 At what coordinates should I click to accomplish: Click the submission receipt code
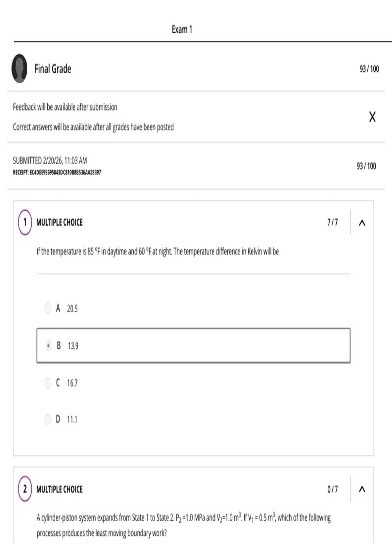point(57,172)
